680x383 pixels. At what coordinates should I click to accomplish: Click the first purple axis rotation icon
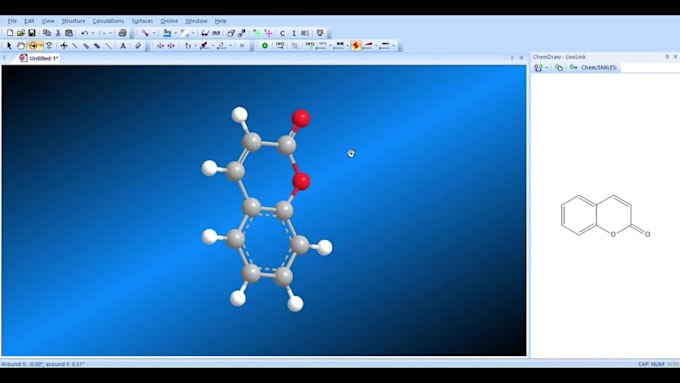pos(160,46)
